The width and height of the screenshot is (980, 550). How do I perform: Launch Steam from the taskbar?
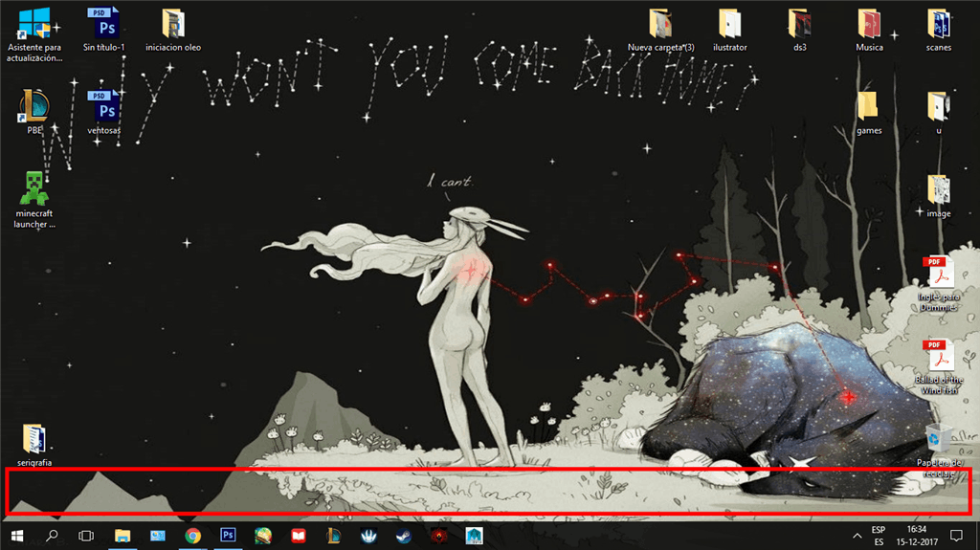pos(404,536)
